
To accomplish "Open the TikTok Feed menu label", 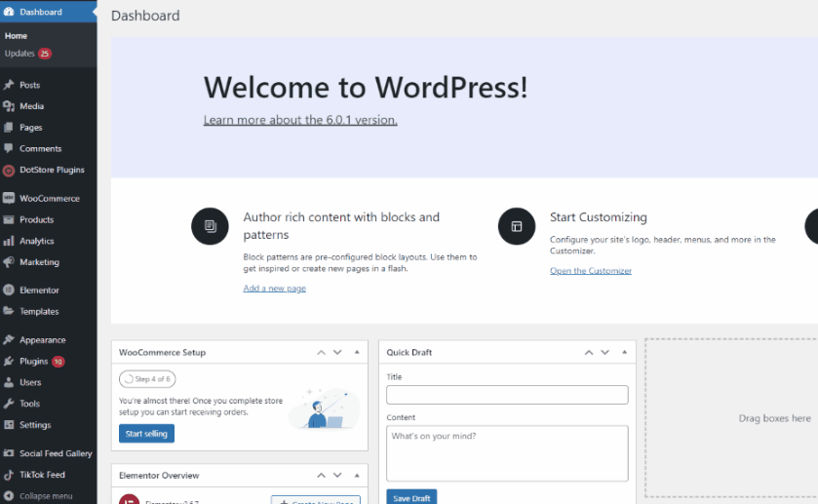I will click(x=42, y=475).
